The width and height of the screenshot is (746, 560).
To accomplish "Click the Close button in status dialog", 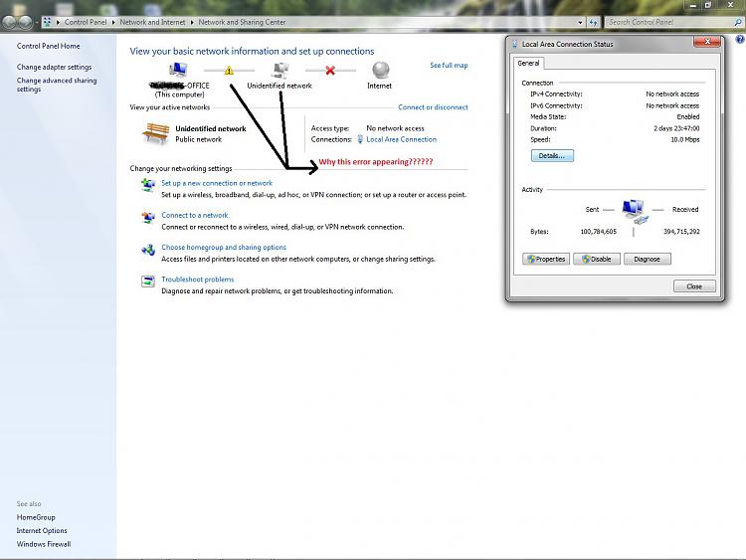I will point(694,285).
